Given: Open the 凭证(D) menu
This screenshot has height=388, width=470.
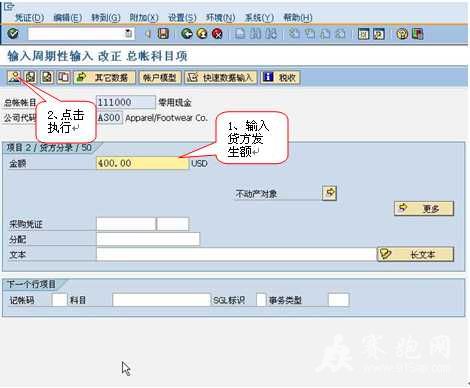Looking at the screenshot, I should click(x=30, y=17).
